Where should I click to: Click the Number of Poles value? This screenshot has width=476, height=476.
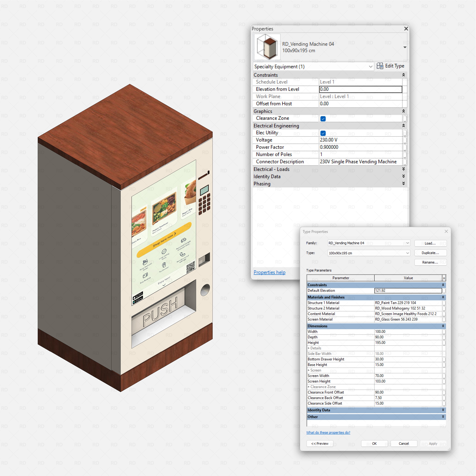pyautogui.click(x=360, y=155)
